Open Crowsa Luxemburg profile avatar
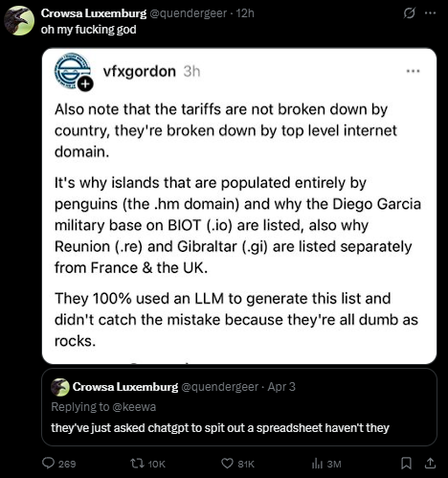448x478 pixels. [x=19, y=20]
